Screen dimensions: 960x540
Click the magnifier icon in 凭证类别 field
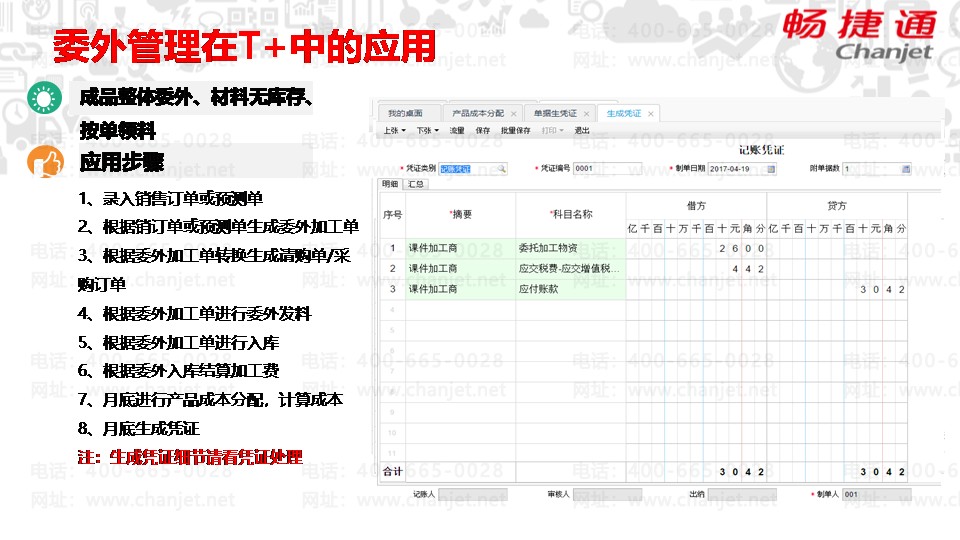[x=501, y=168]
